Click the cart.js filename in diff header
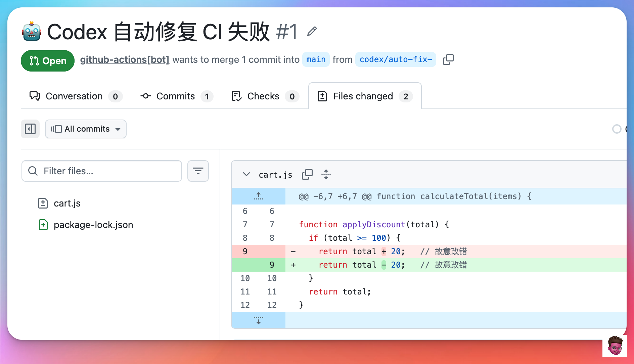The image size is (634, 364). [x=275, y=175]
